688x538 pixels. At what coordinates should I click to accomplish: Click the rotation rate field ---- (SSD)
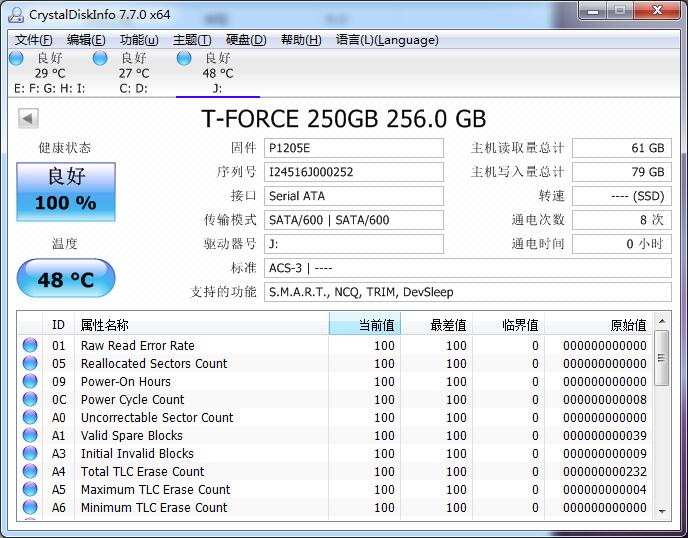pyautogui.click(x=622, y=196)
